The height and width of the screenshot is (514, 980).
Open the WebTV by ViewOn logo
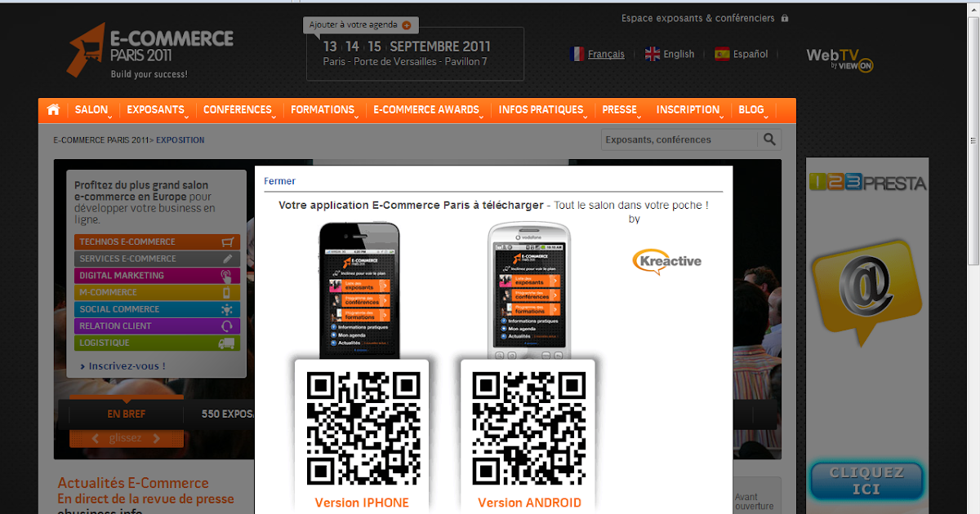(840, 59)
